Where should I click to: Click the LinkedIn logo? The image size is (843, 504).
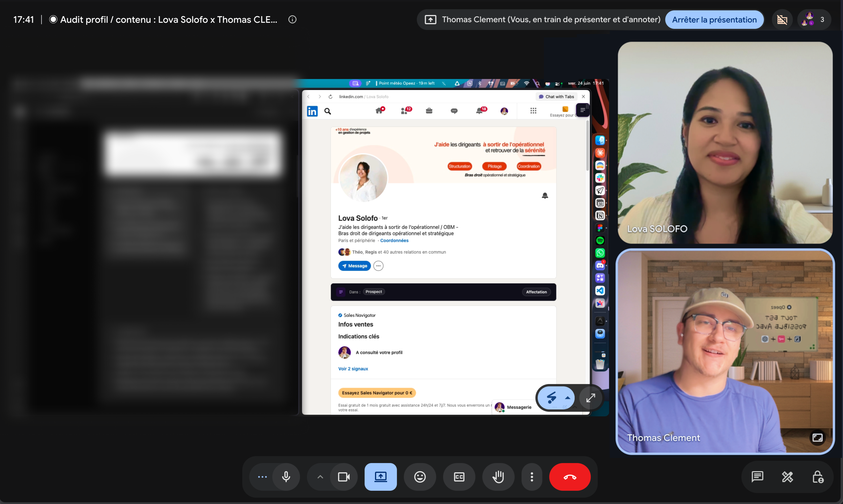(x=312, y=111)
